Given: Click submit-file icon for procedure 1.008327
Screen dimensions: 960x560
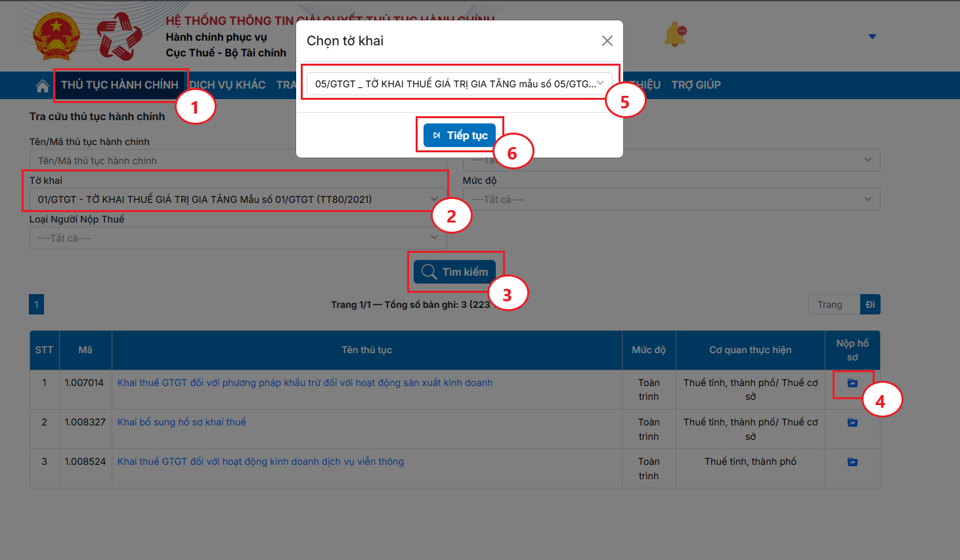Looking at the screenshot, I should point(852,423).
